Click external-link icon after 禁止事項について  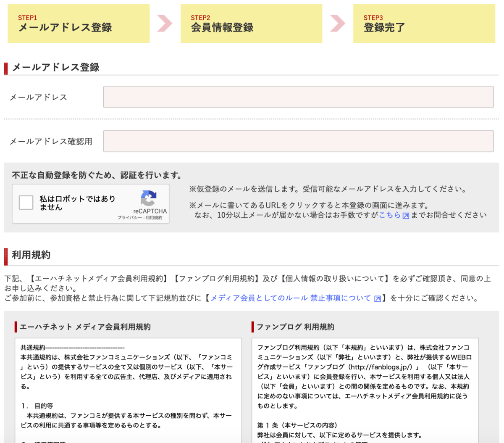coord(378,299)
